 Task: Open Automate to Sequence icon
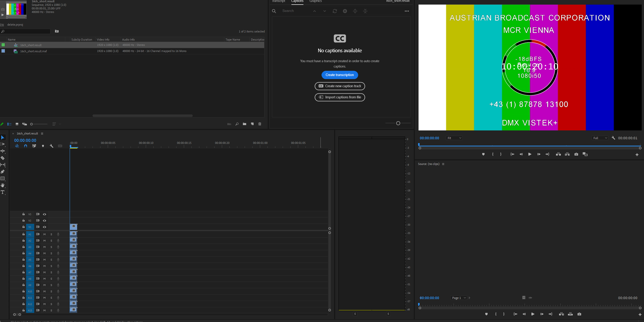(x=229, y=124)
